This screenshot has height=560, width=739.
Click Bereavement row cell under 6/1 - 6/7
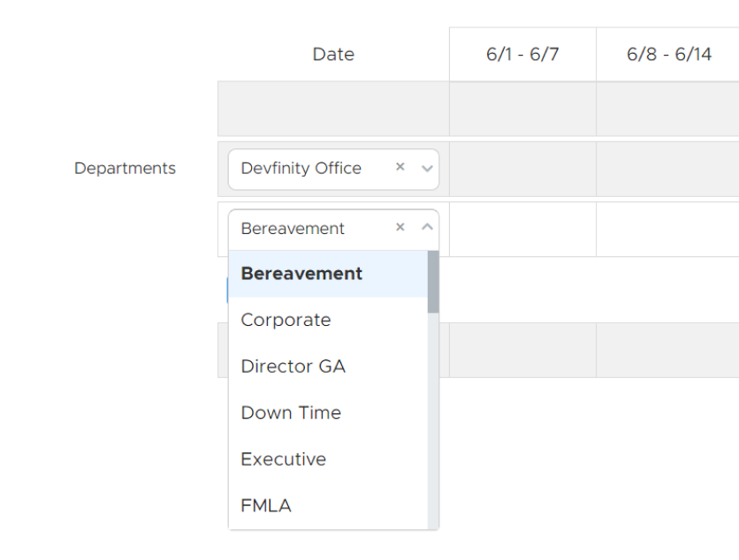point(522,229)
